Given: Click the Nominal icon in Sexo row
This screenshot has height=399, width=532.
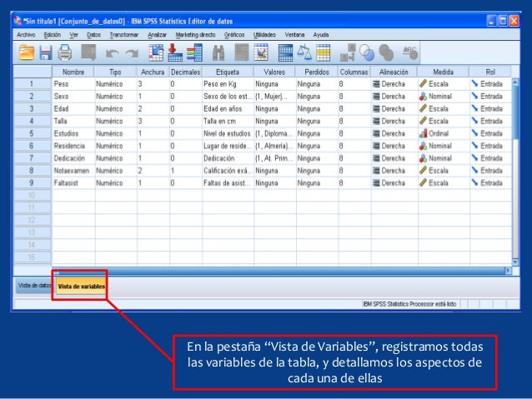Looking at the screenshot, I should coord(423,97).
